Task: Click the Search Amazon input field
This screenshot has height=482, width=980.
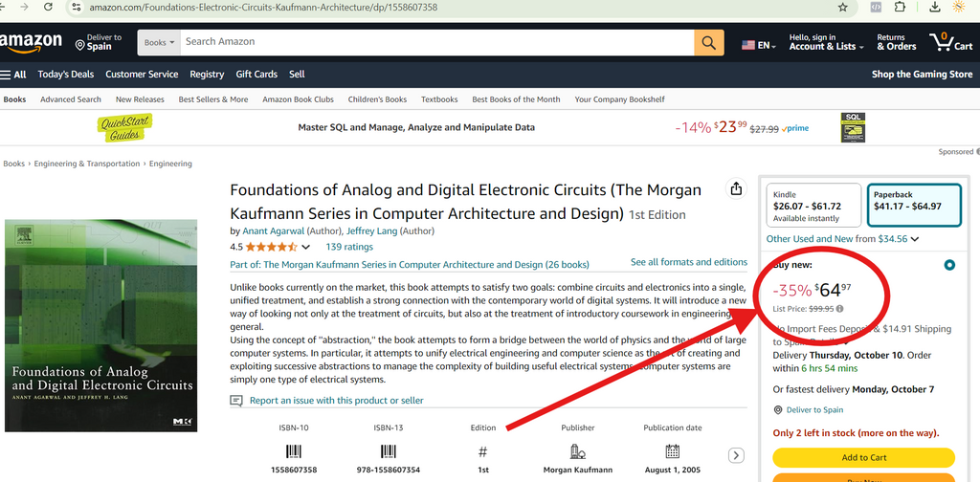Action: click(435, 42)
